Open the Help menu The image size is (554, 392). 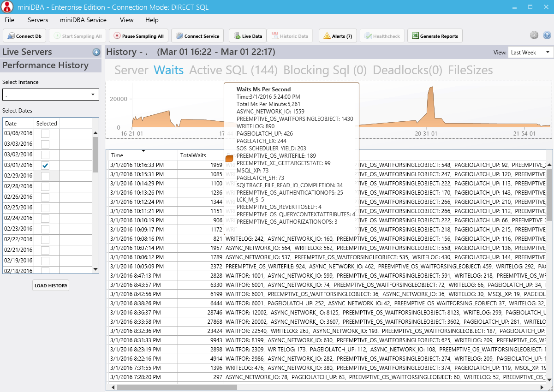[x=152, y=20]
